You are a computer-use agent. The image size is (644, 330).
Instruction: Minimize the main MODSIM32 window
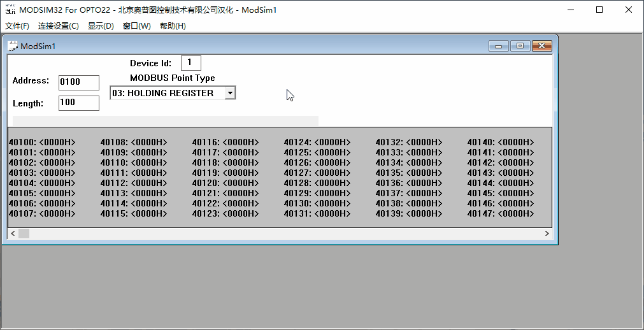pos(571,10)
